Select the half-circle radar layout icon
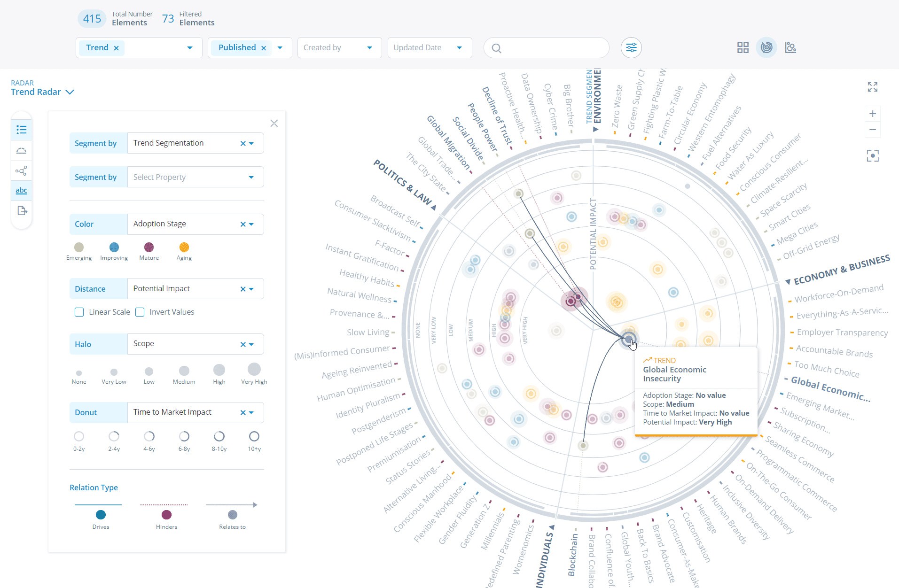Image resolution: width=899 pixels, height=588 pixels. coord(22,150)
